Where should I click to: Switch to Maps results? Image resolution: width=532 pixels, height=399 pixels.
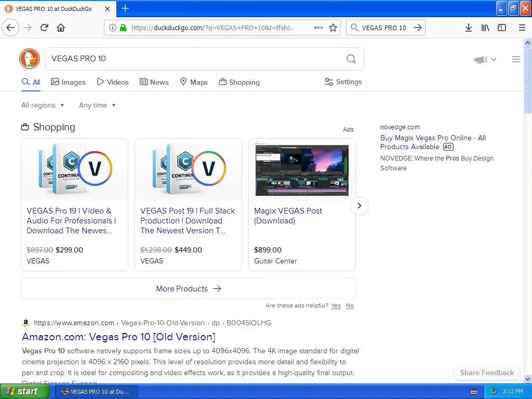click(x=194, y=82)
